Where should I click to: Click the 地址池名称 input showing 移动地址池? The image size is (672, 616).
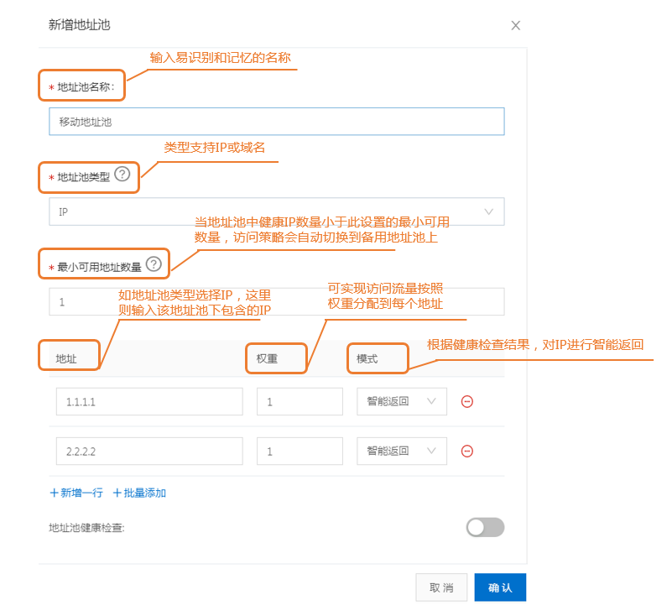(275, 121)
